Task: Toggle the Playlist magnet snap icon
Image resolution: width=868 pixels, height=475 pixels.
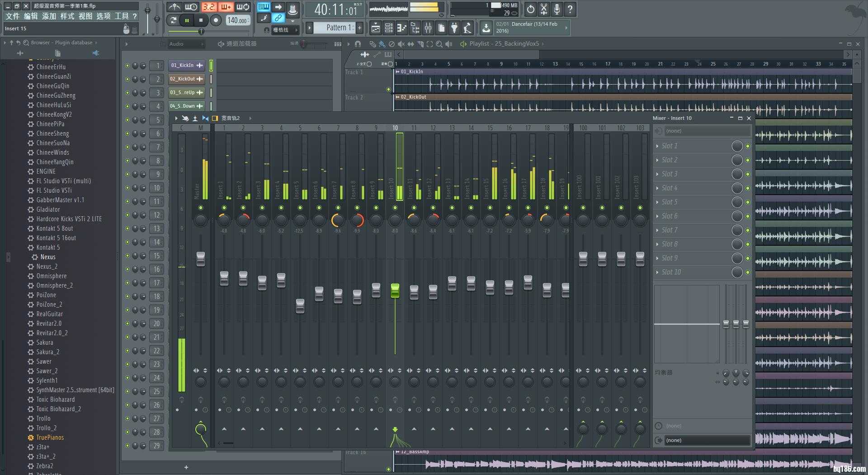Action: (358, 44)
